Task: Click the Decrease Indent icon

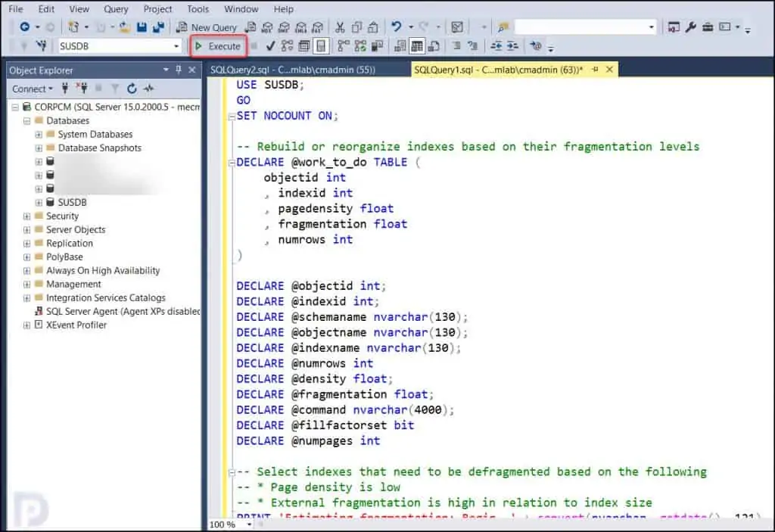Action: click(496, 46)
